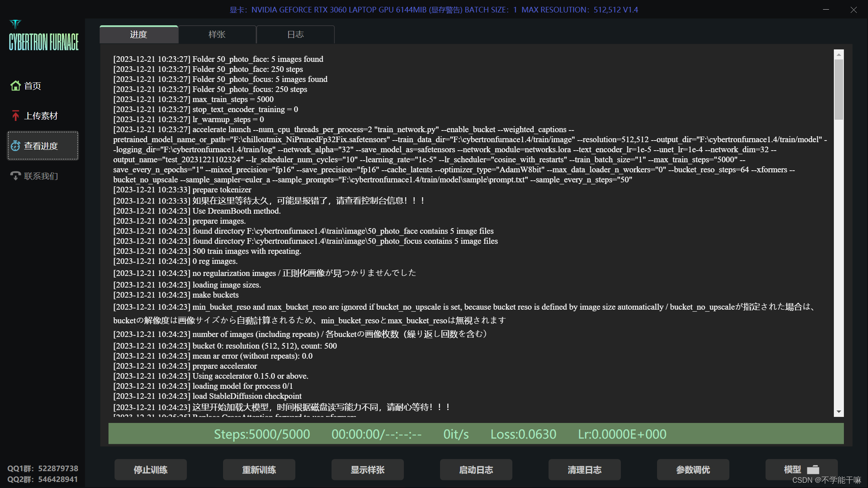Select the 进度 tab
The height and width of the screenshot is (488, 868).
point(139,35)
